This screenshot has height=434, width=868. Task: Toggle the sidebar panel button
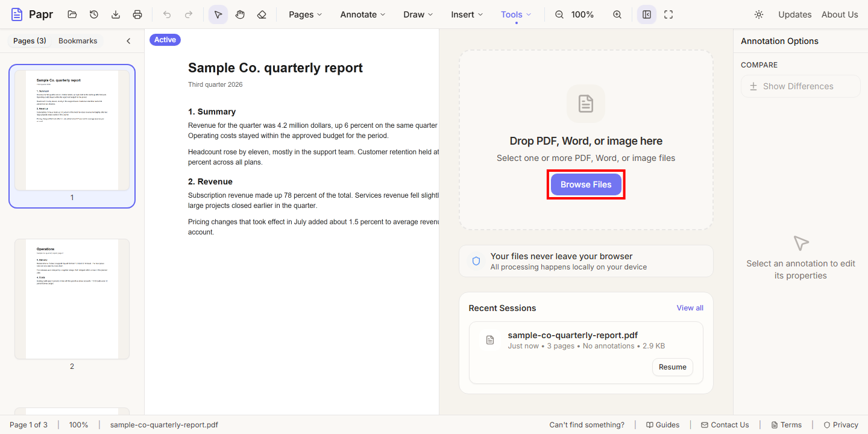[647, 14]
